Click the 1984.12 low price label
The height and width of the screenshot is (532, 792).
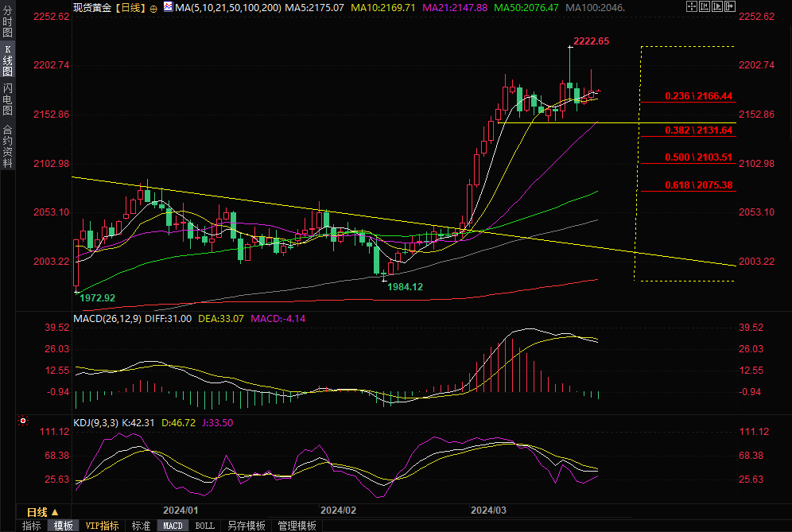405,287
